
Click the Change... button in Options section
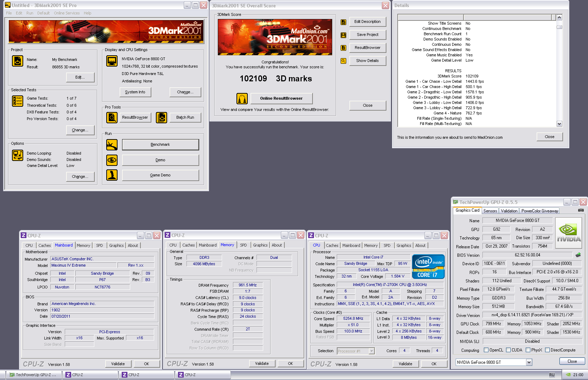point(80,177)
